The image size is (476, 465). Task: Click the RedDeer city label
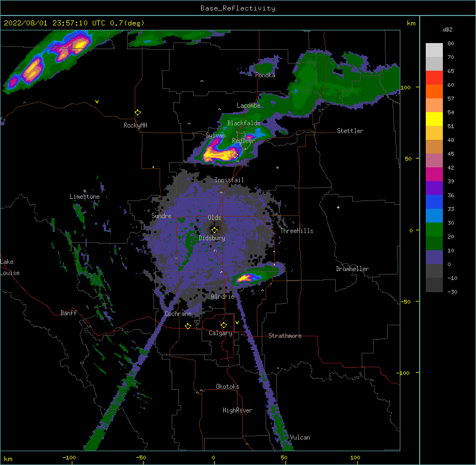click(x=244, y=141)
